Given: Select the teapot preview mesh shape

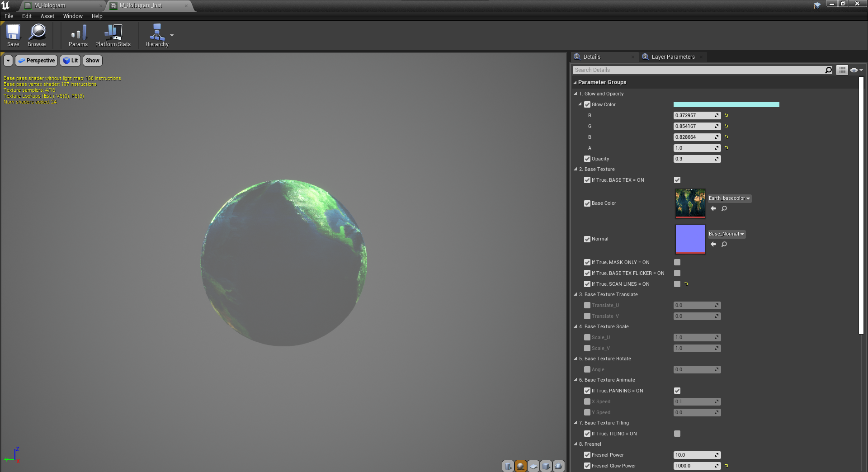Looking at the screenshot, I should (x=558, y=466).
